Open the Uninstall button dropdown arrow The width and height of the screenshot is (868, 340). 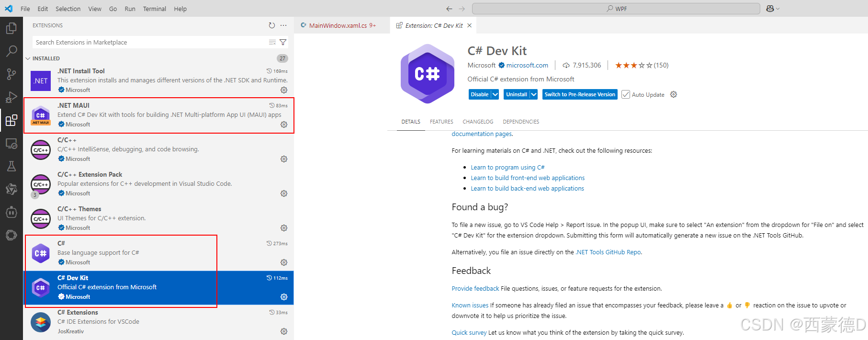click(x=533, y=94)
